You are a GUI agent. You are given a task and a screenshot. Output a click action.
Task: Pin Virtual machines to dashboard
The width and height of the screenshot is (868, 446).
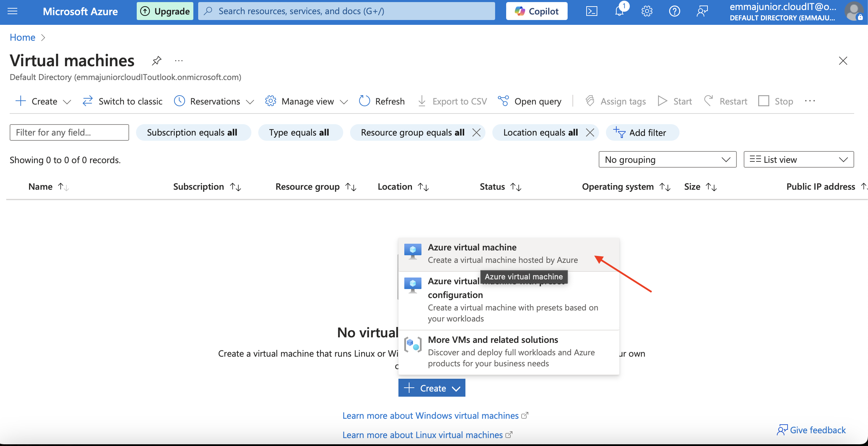[x=157, y=61]
